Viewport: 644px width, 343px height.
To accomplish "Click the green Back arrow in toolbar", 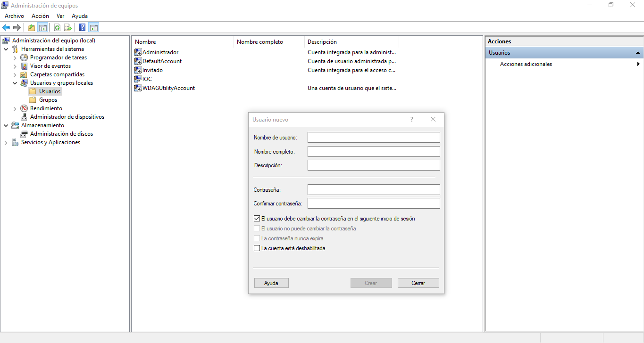I will (6, 27).
